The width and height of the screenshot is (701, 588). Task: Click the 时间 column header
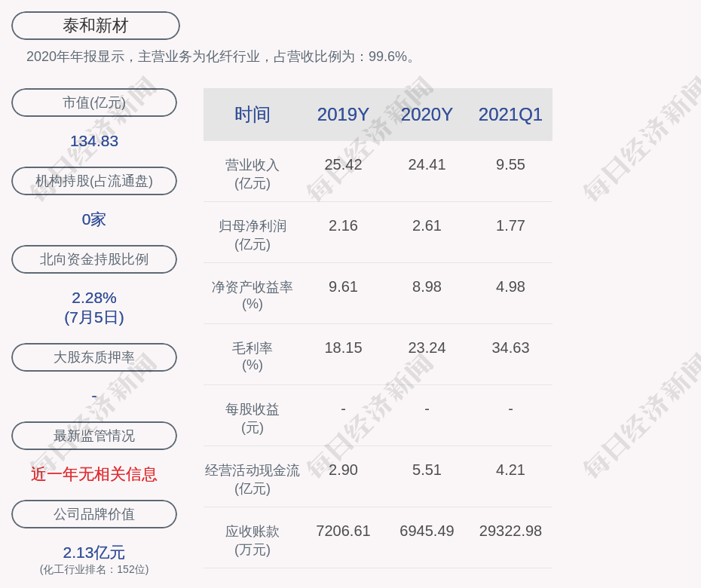pyautogui.click(x=252, y=115)
